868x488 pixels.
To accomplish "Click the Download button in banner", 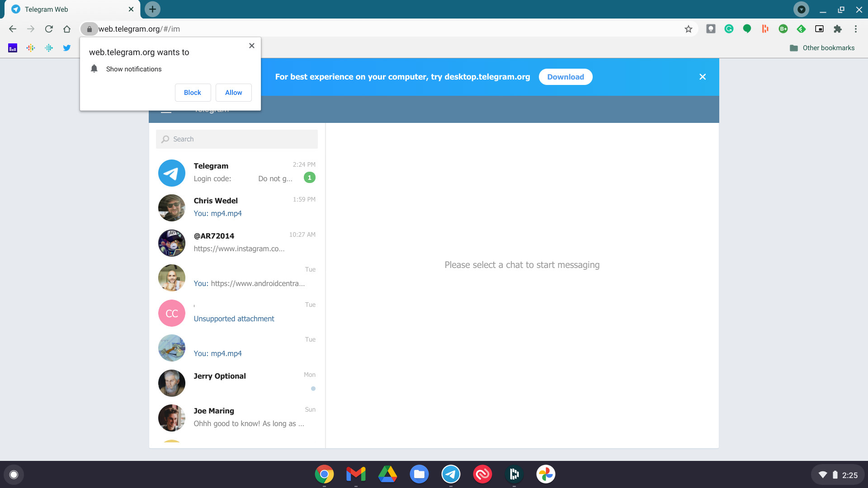I will tap(565, 77).
